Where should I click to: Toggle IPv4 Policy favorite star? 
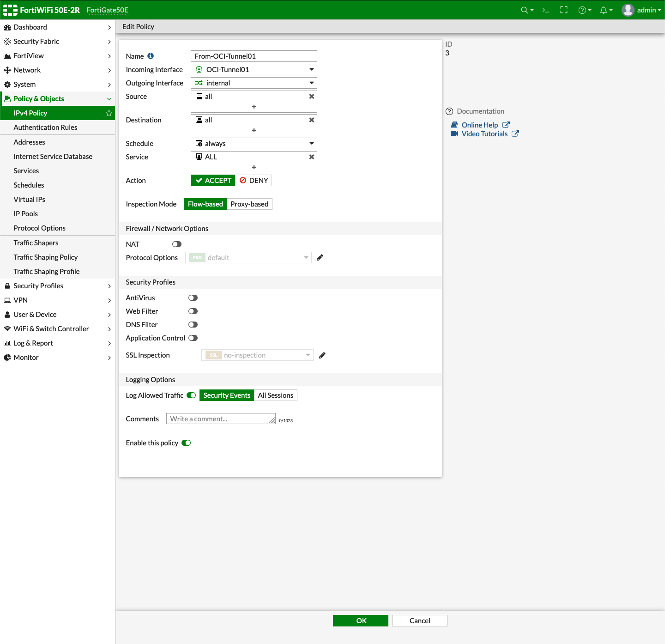pyautogui.click(x=109, y=113)
